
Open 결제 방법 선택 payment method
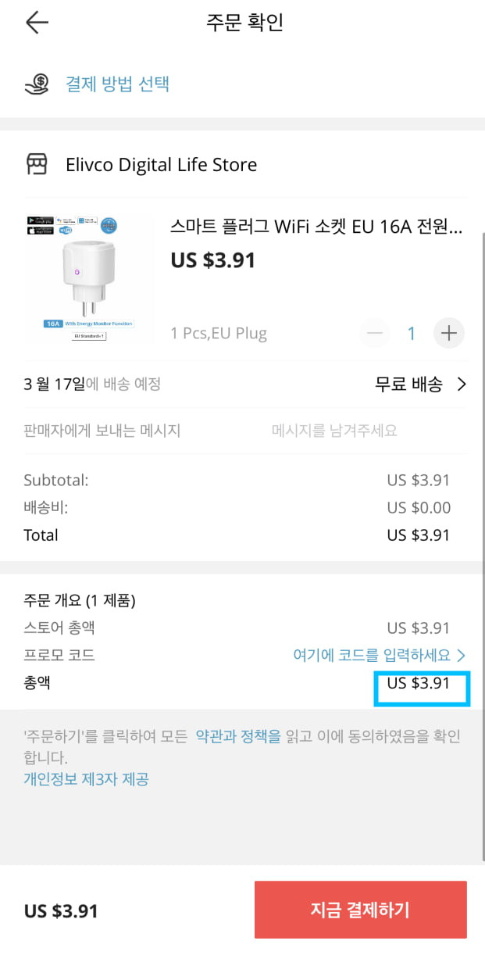click(117, 84)
